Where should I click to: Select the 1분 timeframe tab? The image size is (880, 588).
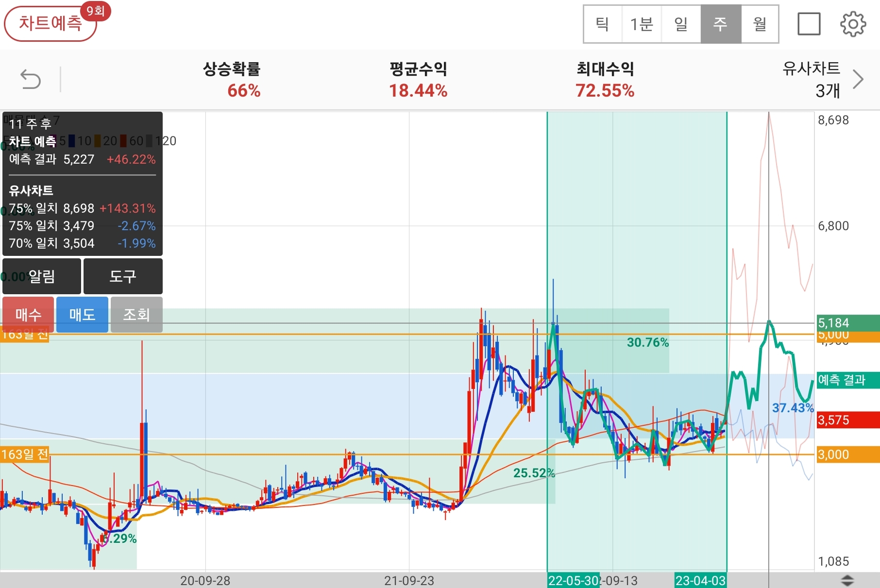point(642,24)
